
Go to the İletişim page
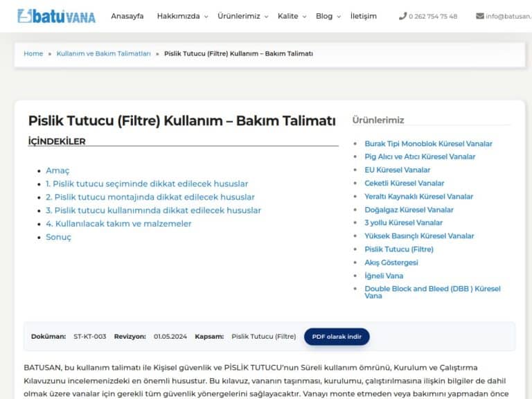coord(364,16)
